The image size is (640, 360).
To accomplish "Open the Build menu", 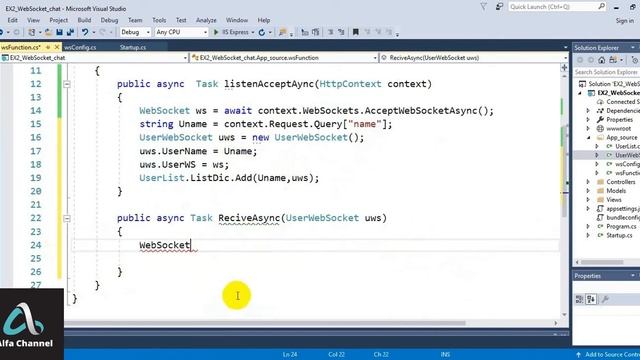I will 84,20.
